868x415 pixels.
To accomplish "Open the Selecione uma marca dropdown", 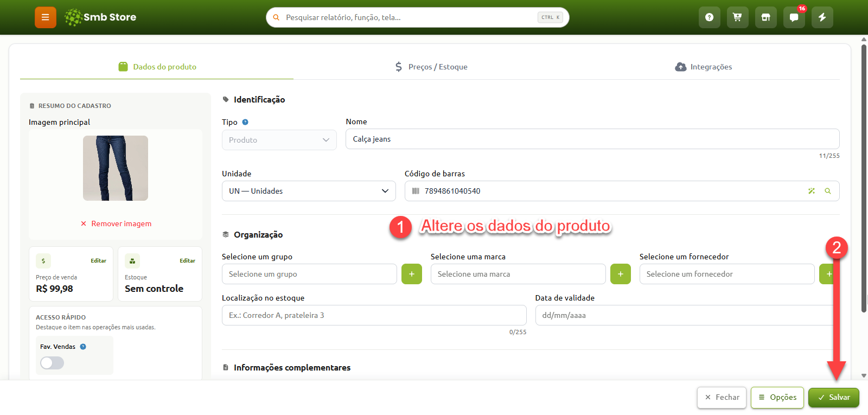I will click(518, 274).
